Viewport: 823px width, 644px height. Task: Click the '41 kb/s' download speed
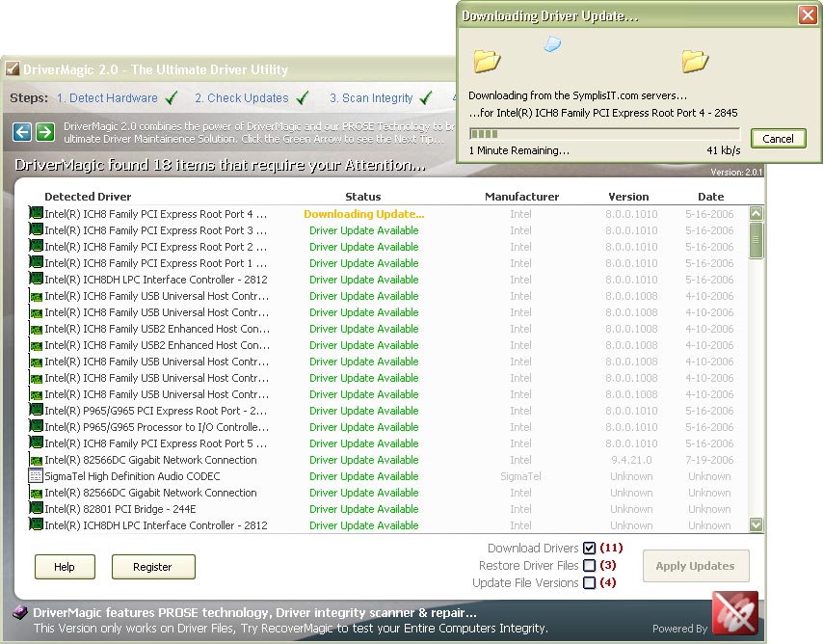724,150
